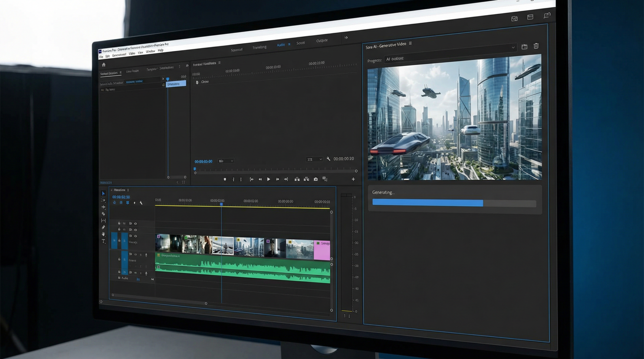The width and height of the screenshot is (644, 359).
Task: Select the Hand tool
Action: point(103,234)
